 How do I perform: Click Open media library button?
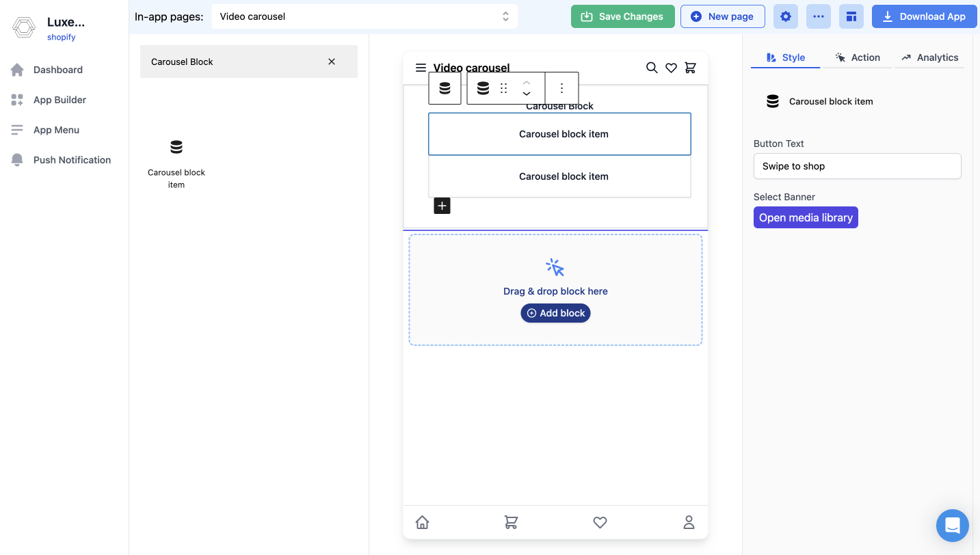tap(805, 217)
